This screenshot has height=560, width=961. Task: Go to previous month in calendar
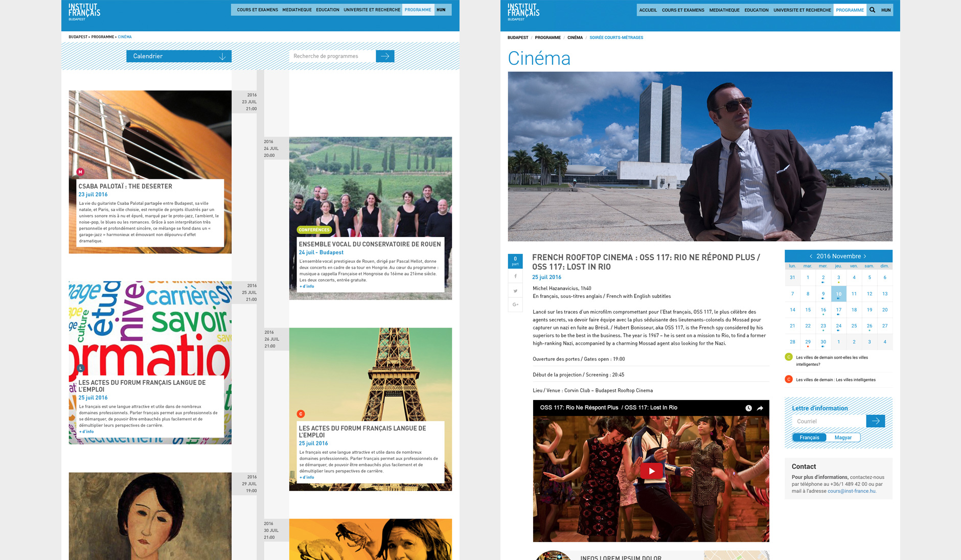pyautogui.click(x=811, y=256)
